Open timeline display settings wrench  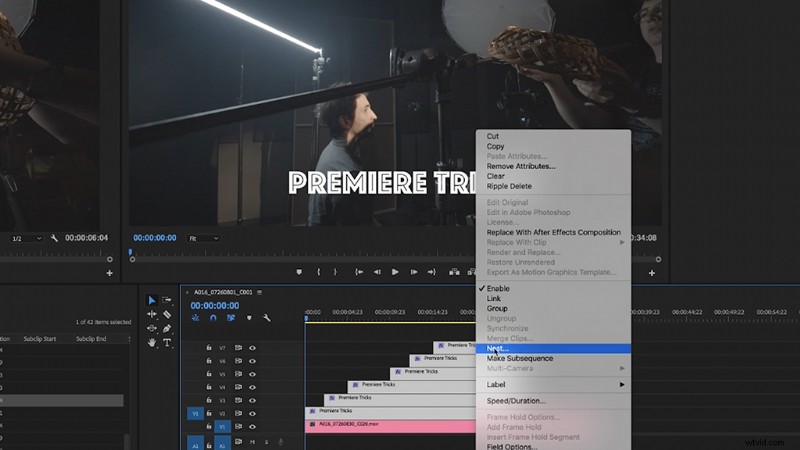[267, 318]
